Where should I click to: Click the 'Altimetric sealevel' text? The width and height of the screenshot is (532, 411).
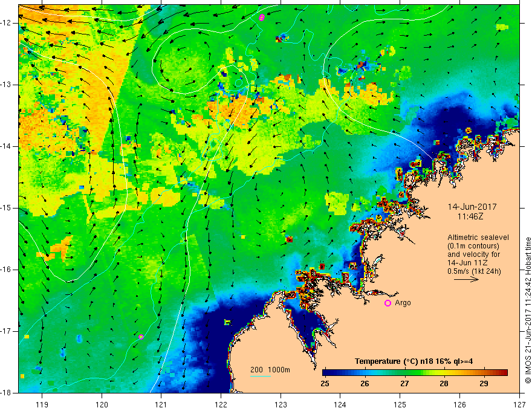478,238
